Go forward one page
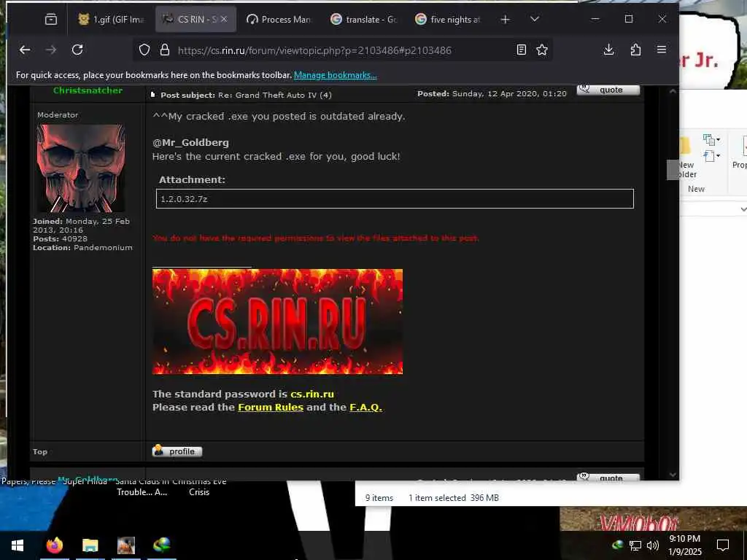747x560 pixels. click(51, 50)
